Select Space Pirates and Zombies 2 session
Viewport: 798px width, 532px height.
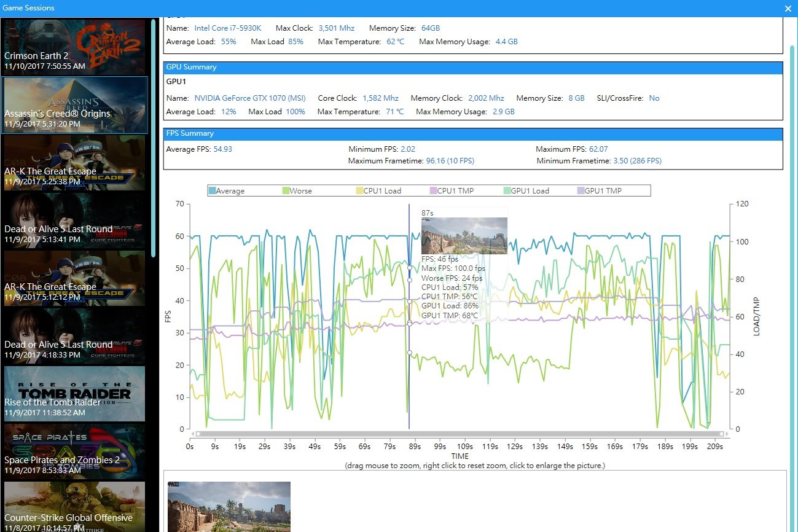(x=74, y=452)
